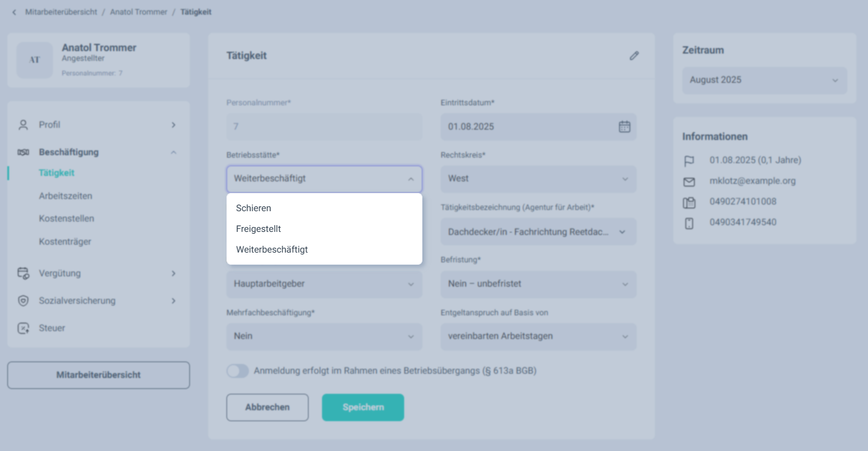Screen dimensions: 868x451
Task: Click the shield icon next to Sozialversicherung
Action: [x=23, y=301]
